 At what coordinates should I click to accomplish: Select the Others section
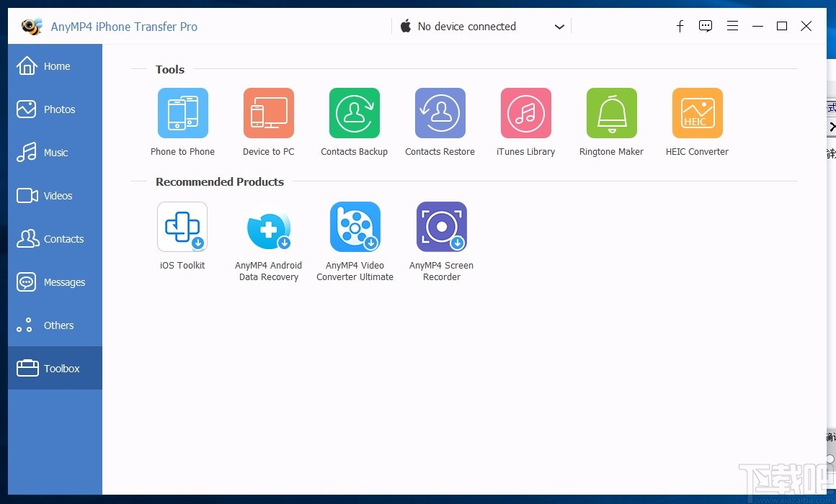pos(55,325)
